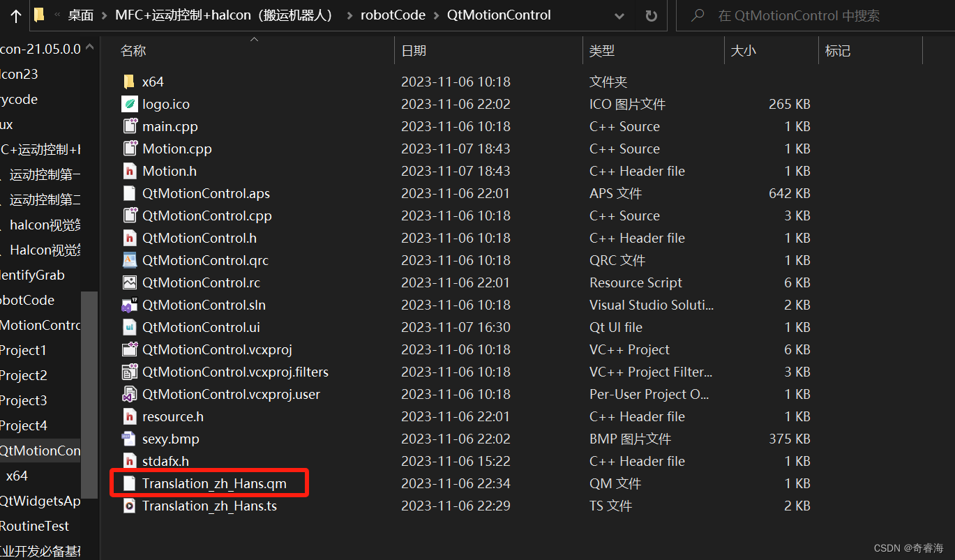Sort by 类型 column header
The image size is (955, 560).
(x=602, y=50)
